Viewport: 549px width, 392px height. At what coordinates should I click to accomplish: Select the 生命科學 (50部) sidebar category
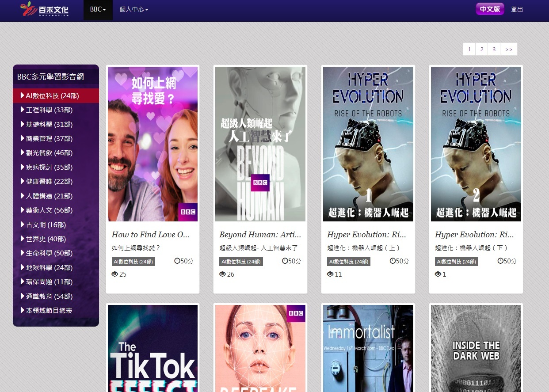coord(49,253)
